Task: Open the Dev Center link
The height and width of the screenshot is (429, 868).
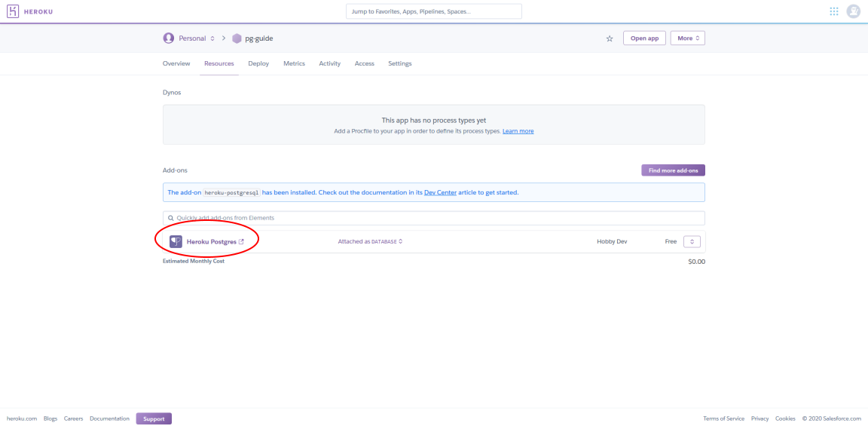Action: 441,193
